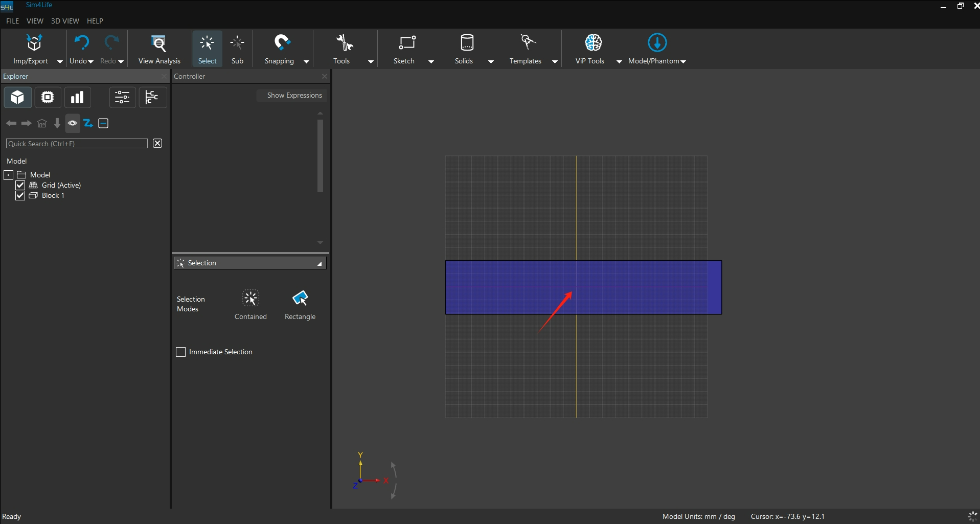The height and width of the screenshot is (524, 980).
Task: Uncheck the Grid (Active) visibility checkbox
Action: (x=20, y=185)
